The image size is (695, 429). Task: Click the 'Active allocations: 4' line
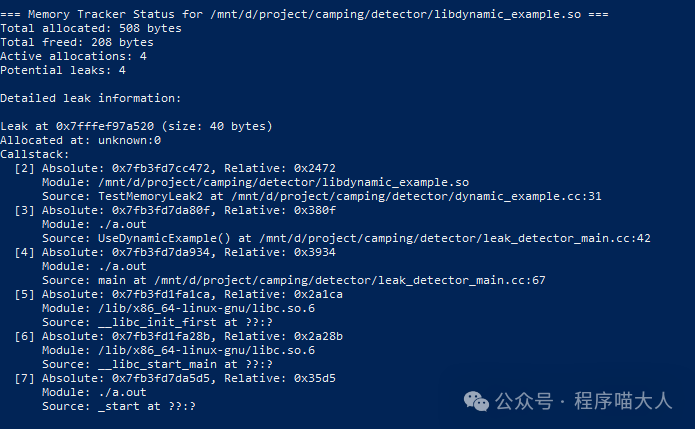(73, 57)
